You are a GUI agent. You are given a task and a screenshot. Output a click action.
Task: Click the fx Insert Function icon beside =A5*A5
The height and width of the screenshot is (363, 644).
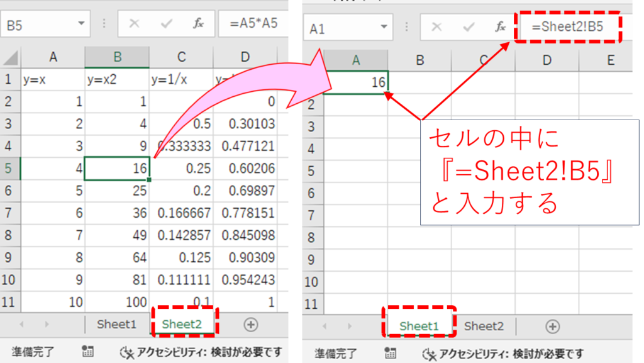[x=198, y=24]
